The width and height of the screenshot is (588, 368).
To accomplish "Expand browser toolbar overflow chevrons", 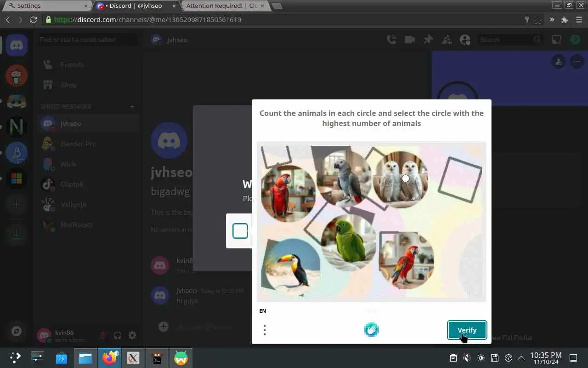I will click(552, 20).
